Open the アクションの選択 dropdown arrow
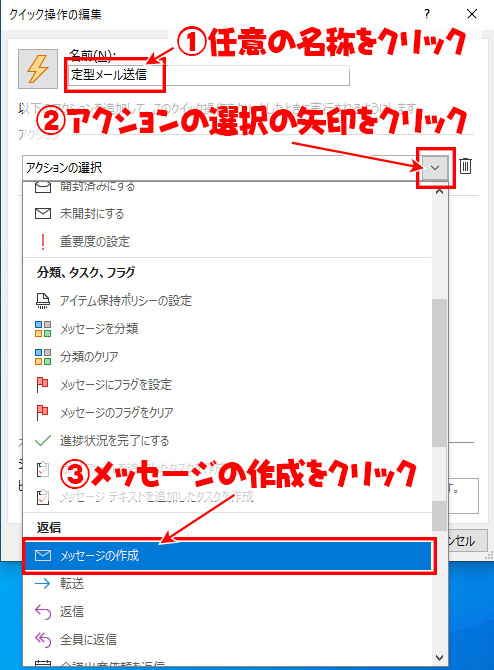This screenshot has width=494, height=670. [x=435, y=168]
